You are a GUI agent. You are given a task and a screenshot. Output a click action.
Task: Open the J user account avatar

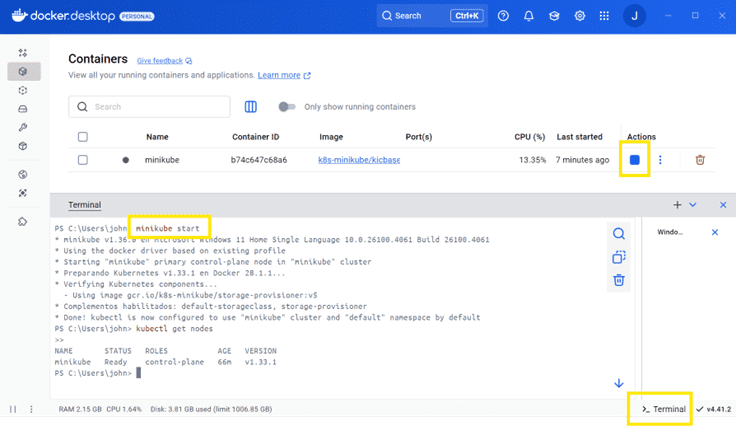(634, 16)
